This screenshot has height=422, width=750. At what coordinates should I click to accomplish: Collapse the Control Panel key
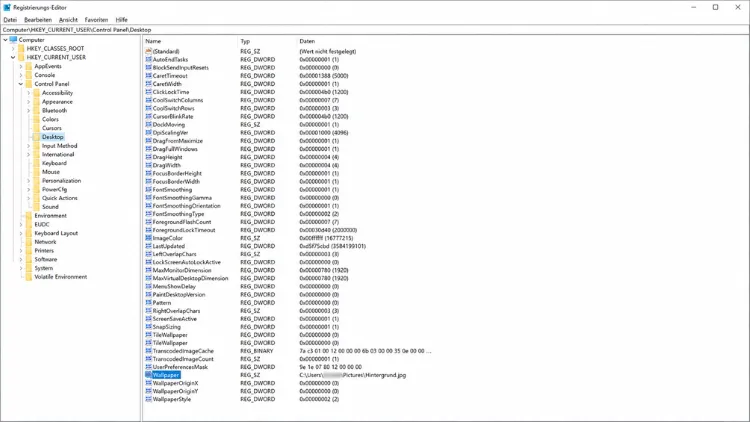(x=21, y=84)
